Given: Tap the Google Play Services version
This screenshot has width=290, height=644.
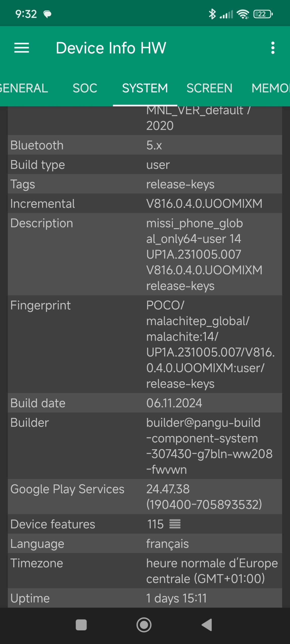Looking at the screenshot, I should 204,497.
